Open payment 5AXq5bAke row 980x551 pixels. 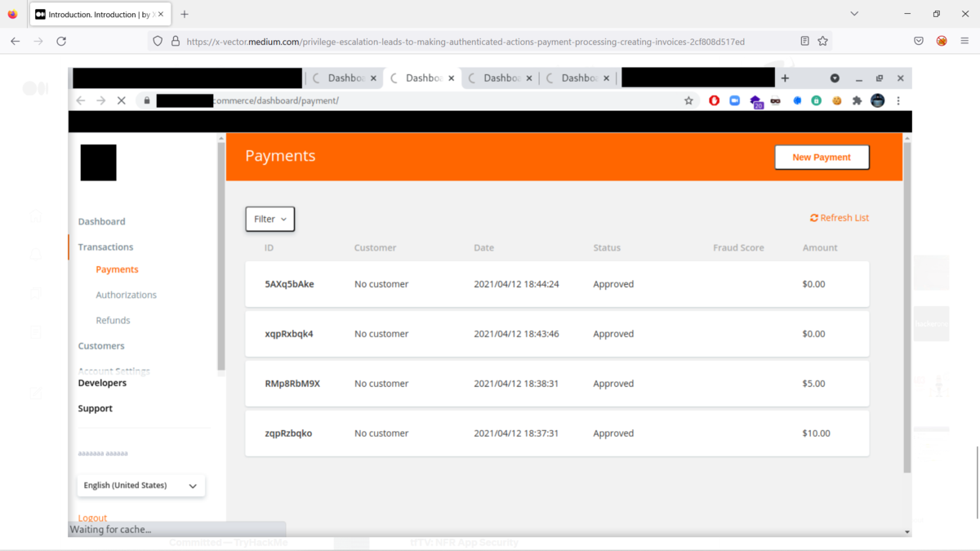coord(557,284)
